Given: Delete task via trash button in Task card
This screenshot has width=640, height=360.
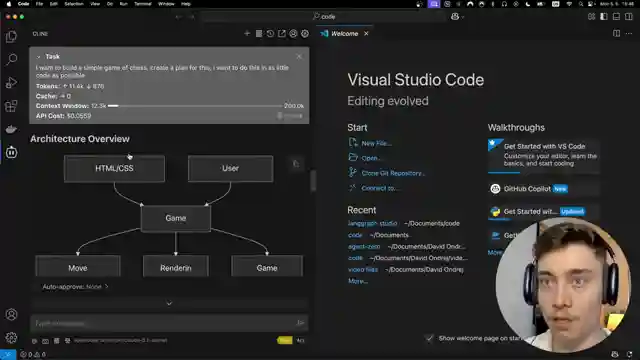Looking at the screenshot, I should tap(290, 116).
